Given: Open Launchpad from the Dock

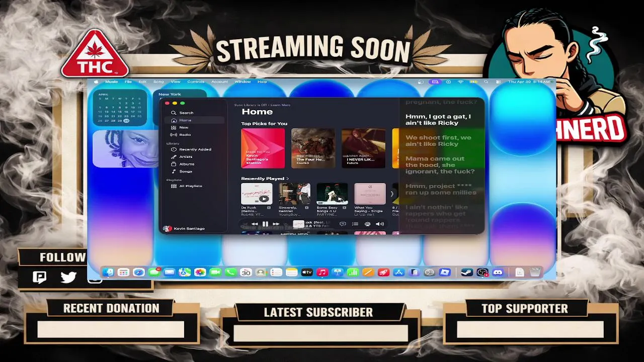Looking at the screenshot, I should click(123, 272).
